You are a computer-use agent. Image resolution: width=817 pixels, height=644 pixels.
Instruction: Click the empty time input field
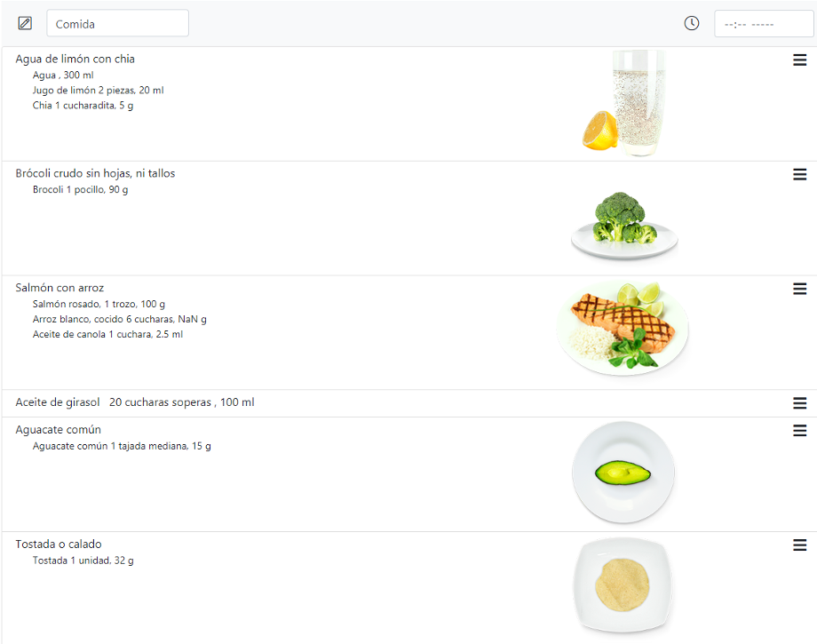point(764,24)
